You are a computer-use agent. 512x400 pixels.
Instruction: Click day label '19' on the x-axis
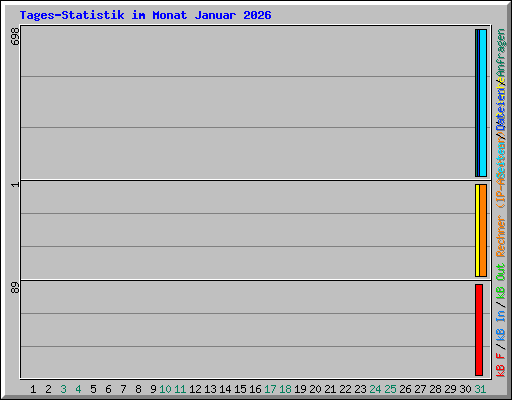pos(300,389)
